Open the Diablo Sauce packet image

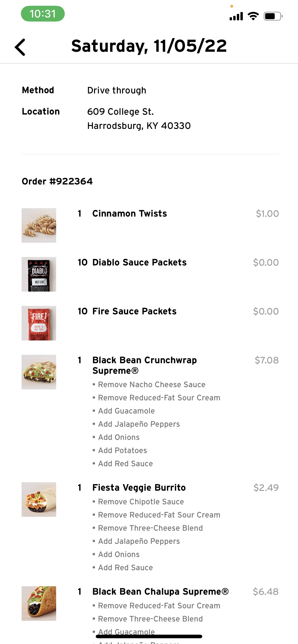pos(39,274)
